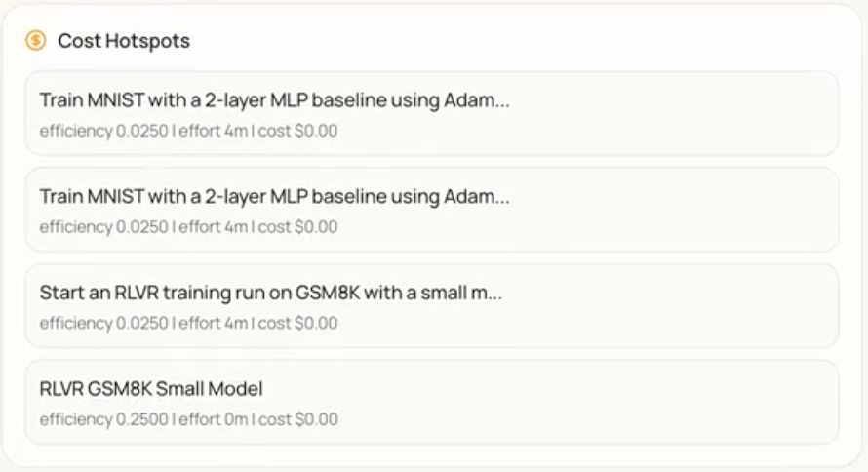Image resolution: width=868 pixels, height=472 pixels.
Task: Click the first MNIST card's metrics line
Action: click(188, 131)
